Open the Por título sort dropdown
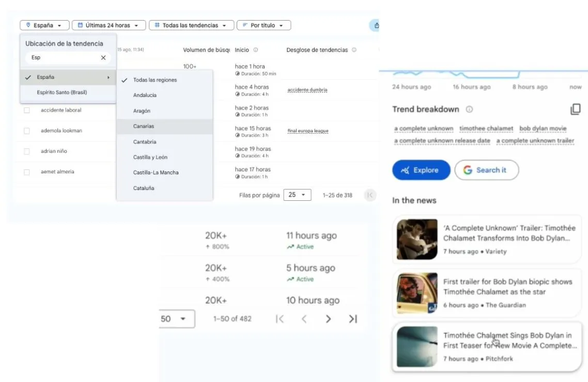 (x=264, y=25)
